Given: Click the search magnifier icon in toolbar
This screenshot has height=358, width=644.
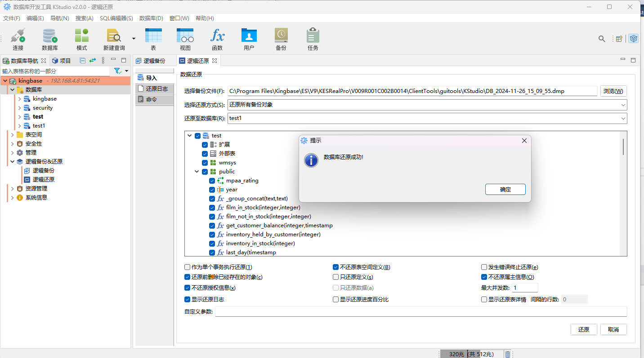Looking at the screenshot, I should [x=602, y=39].
